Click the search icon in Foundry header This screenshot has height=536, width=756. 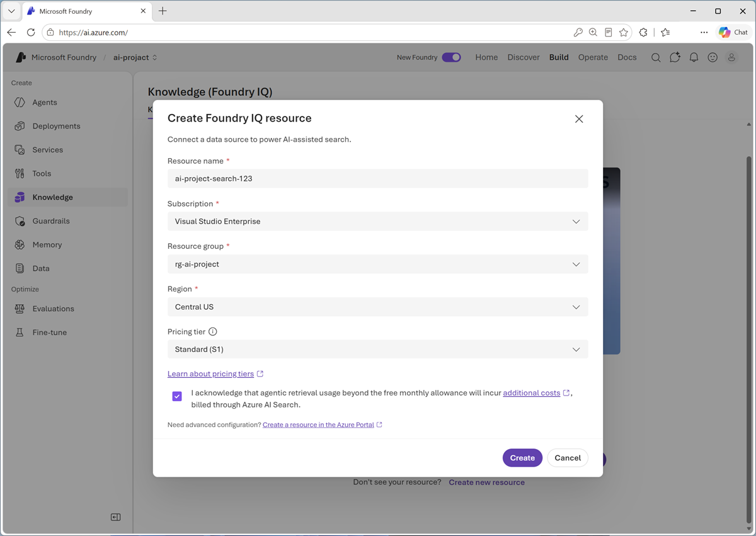point(656,57)
